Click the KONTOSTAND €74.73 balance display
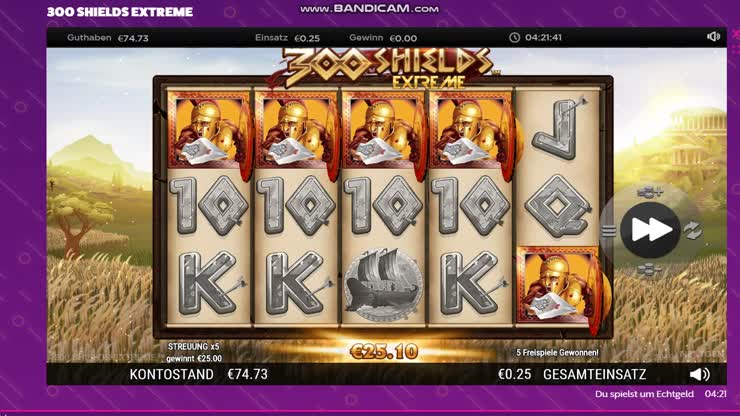 [199, 374]
